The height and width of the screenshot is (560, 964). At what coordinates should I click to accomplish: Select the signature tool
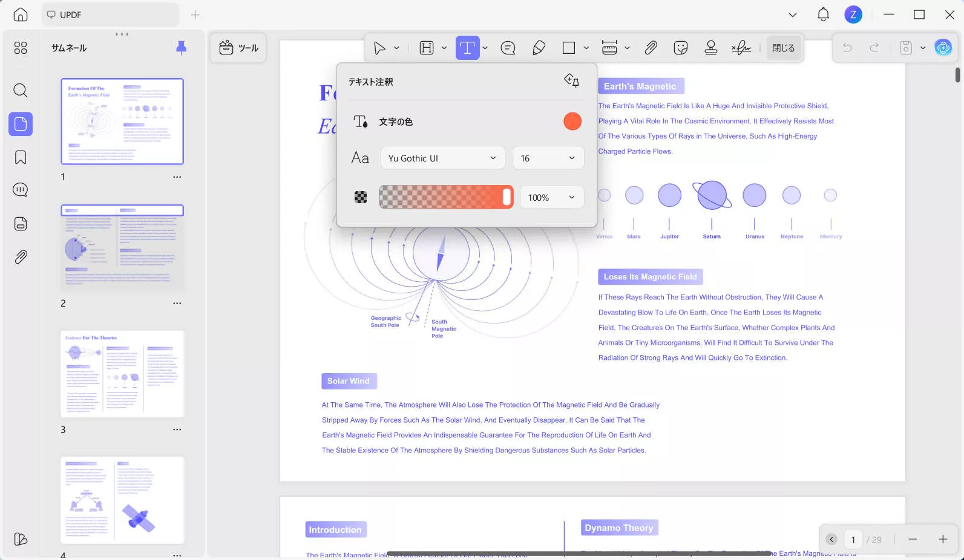(x=741, y=48)
